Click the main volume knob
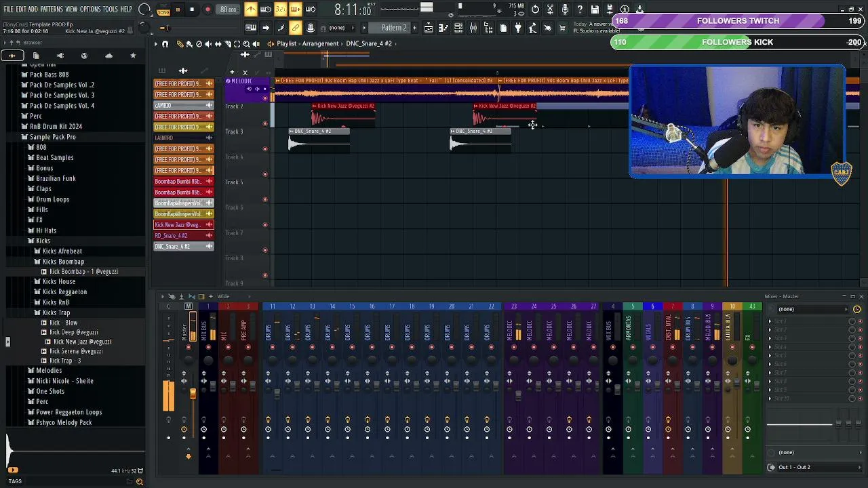The width and height of the screenshot is (868, 488). 144,9
